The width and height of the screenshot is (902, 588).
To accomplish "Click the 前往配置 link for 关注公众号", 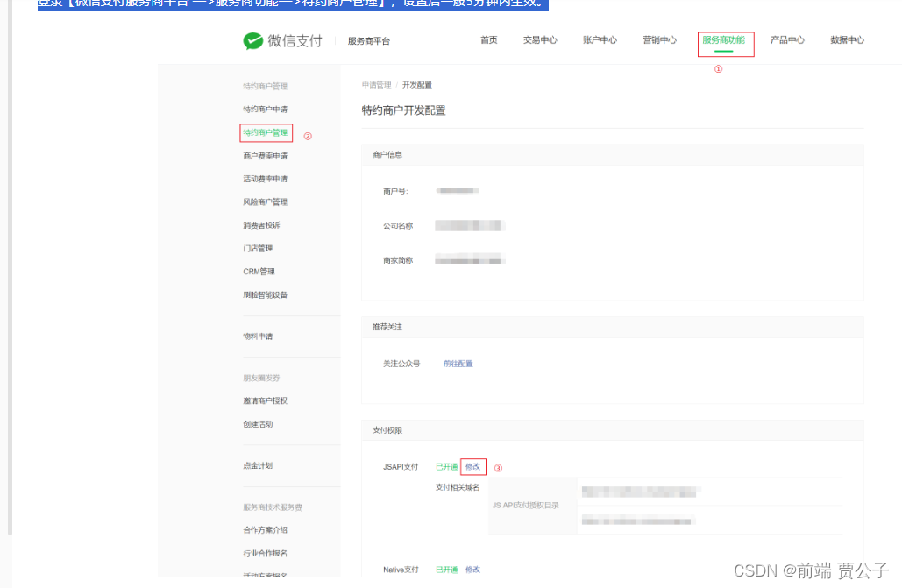I will [x=457, y=363].
